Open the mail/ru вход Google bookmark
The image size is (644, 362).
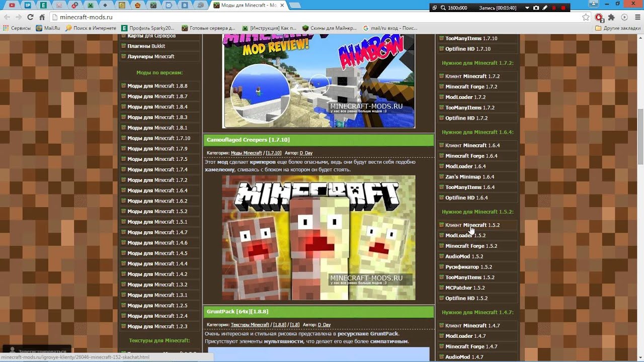click(390, 28)
